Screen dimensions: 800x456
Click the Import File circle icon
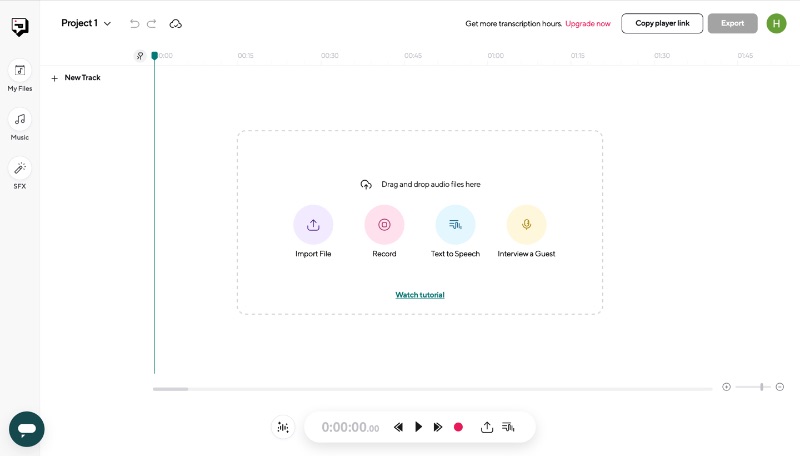coord(313,224)
